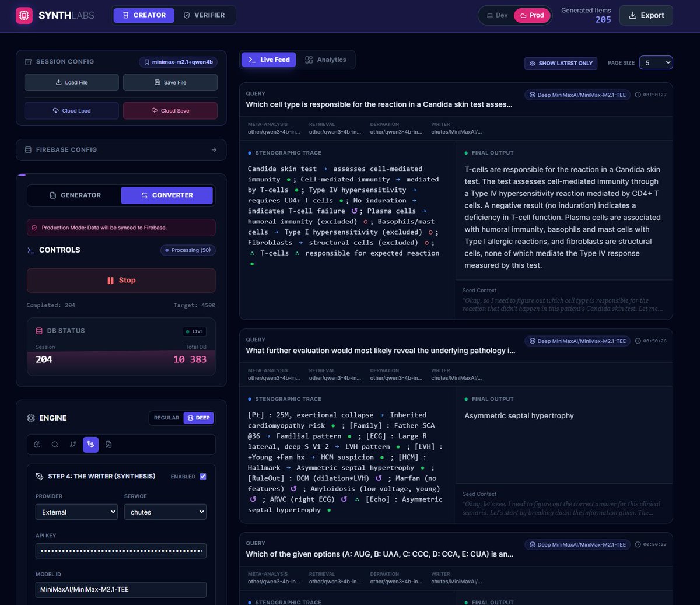Image resolution: width=700 pixels, height=605 pixels.
Task: Click the Deep MiniMax badge on cardiomyopathy query
Action: (577, 341)
